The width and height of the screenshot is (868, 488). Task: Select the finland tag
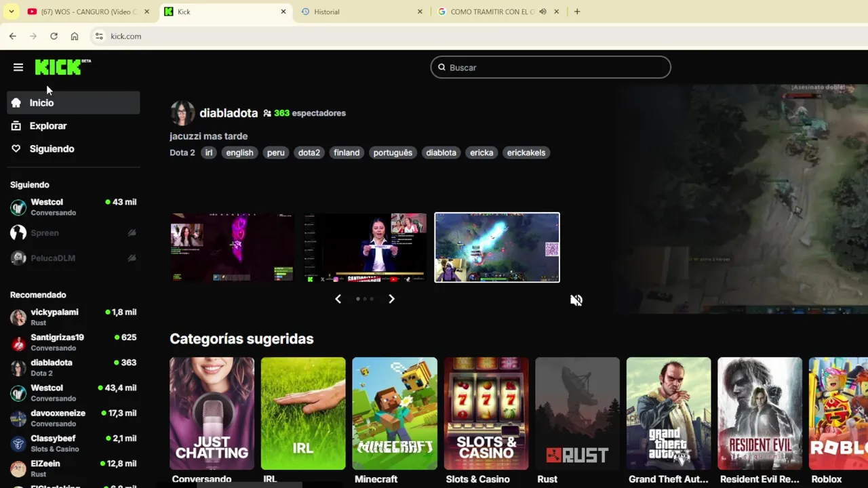tap(347, 152)
